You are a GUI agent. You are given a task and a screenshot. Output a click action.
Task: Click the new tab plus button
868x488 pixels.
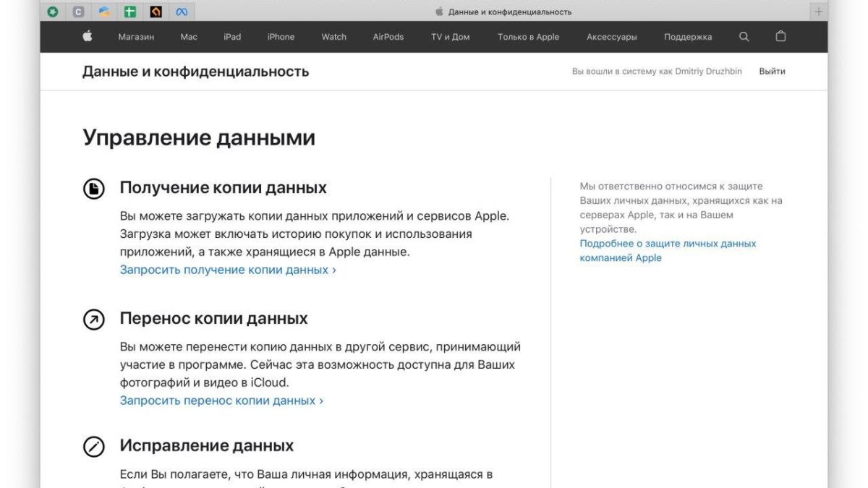[x=818, y=12]
